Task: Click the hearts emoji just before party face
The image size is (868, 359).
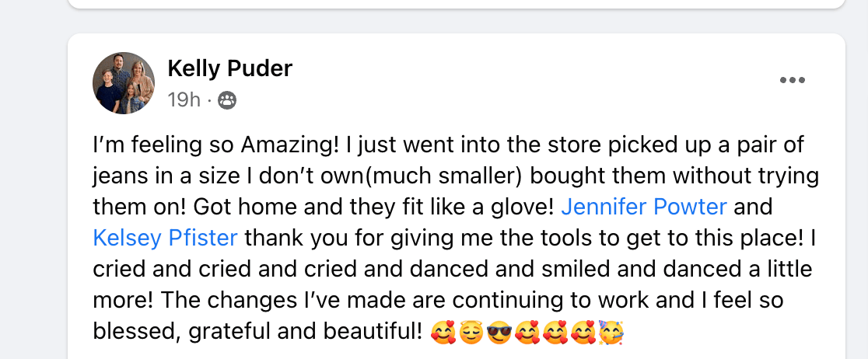Action: pyautogui.click(x=583, y=333)
